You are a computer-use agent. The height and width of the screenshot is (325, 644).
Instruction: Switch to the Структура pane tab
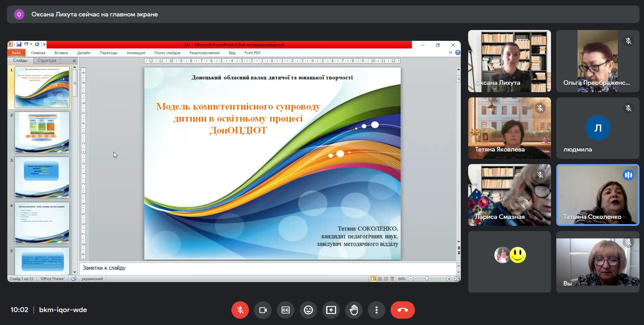tap(47, 60)
